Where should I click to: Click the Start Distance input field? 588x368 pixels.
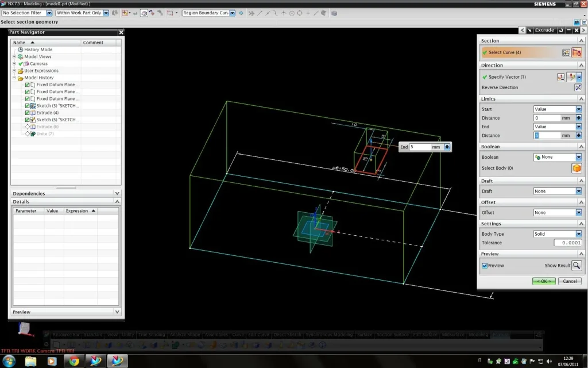(x=547, y=118)
